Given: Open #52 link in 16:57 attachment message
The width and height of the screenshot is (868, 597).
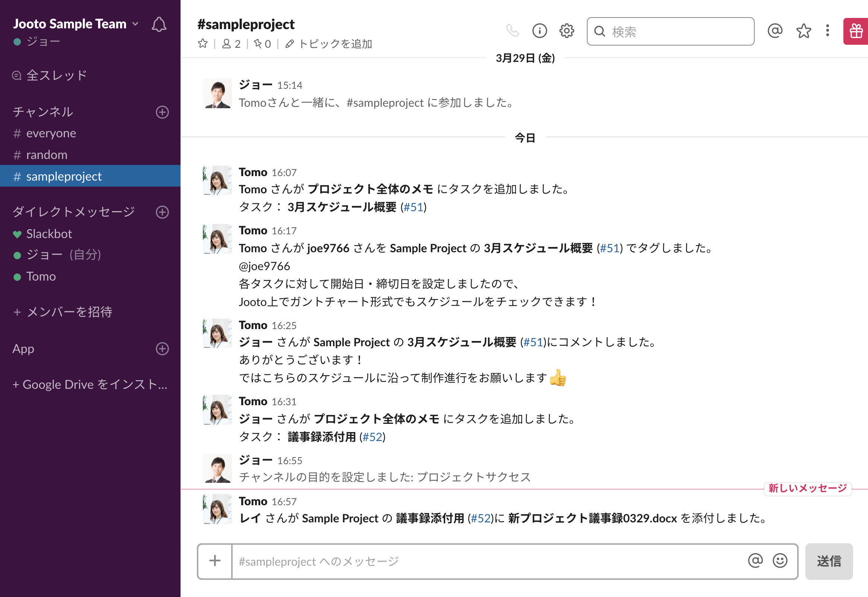Looking at the screenshot, I should pyautogui.click(x=481, y=518).
